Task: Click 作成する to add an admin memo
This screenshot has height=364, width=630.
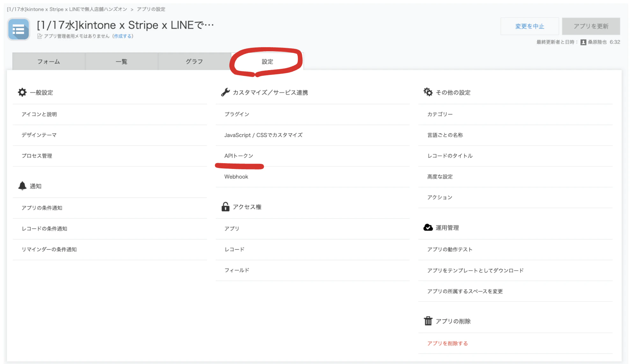Action: (x=122, y=36)
